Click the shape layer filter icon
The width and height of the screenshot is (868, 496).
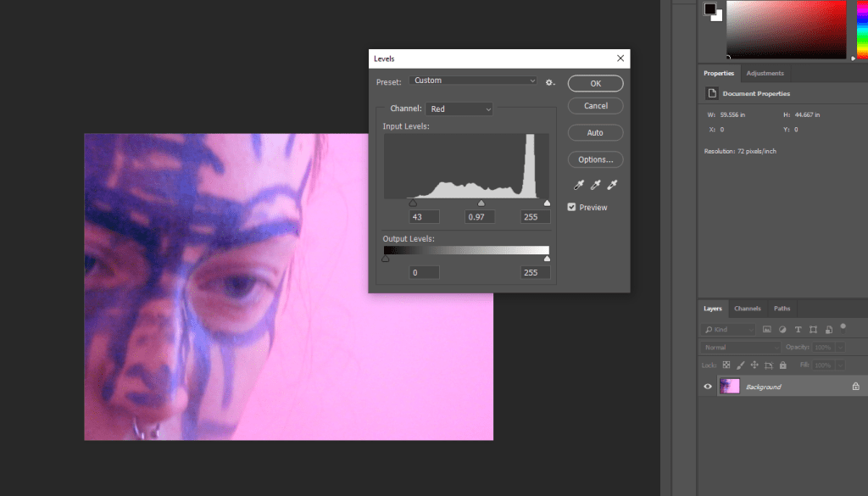tap(814, 329)
